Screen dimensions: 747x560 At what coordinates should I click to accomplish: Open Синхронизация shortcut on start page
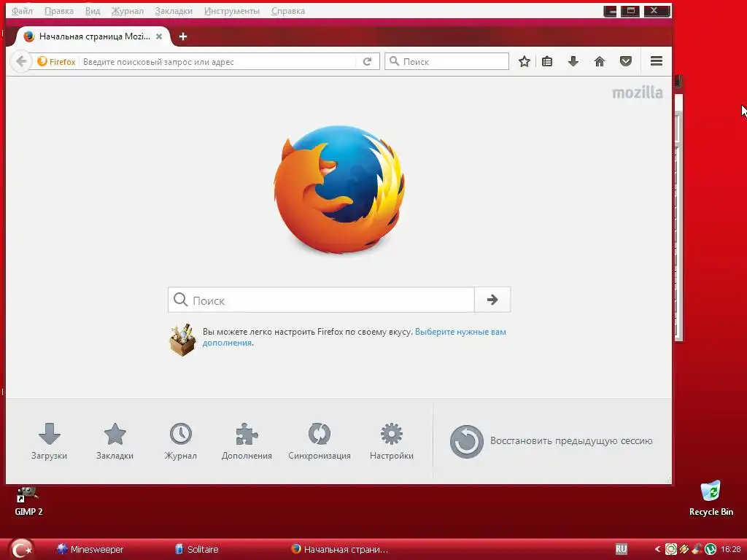(x=320, y=441)
